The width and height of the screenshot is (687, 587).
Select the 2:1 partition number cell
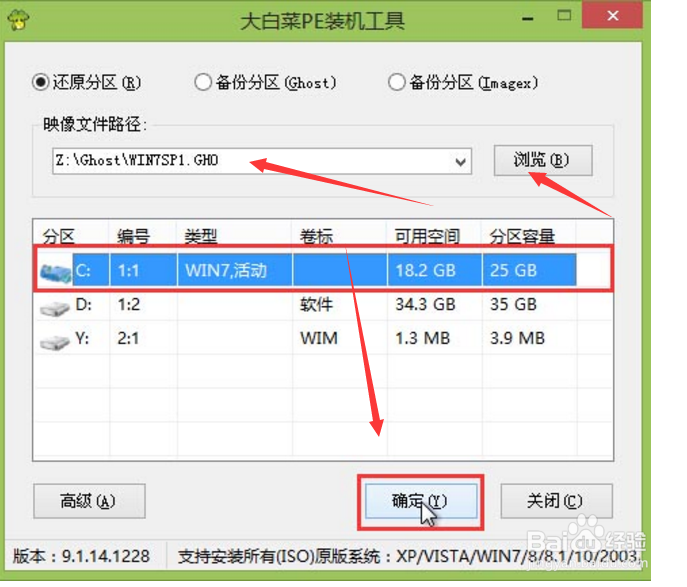tap(143, 338)
